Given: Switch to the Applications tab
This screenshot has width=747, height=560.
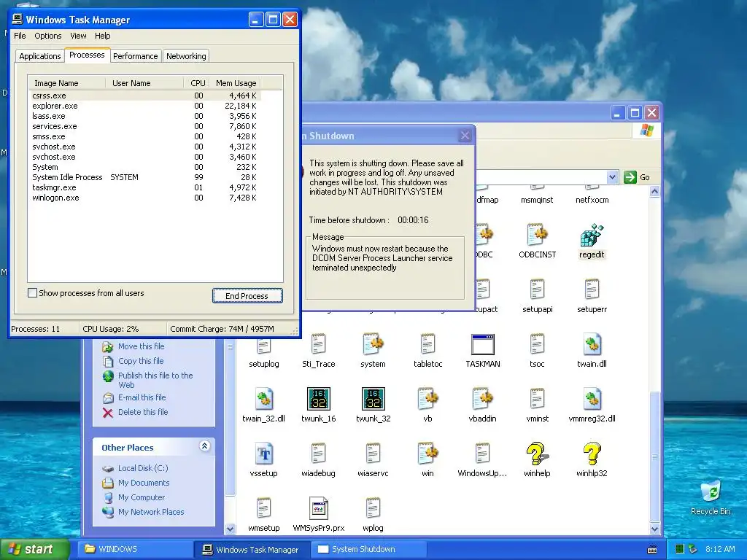Looking at the screenshot, I should tap(40, 56).
